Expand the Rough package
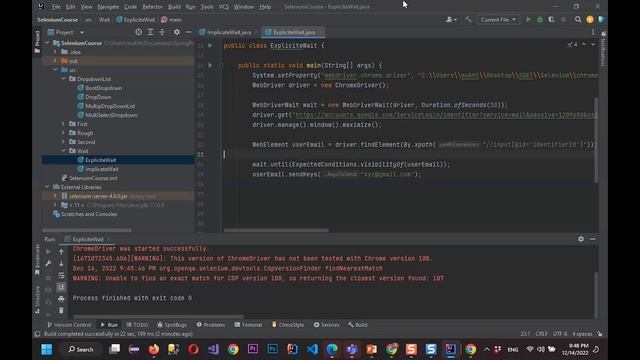This screenshot has width=640, height=360. pyautogui.click(x=63, y=133)
